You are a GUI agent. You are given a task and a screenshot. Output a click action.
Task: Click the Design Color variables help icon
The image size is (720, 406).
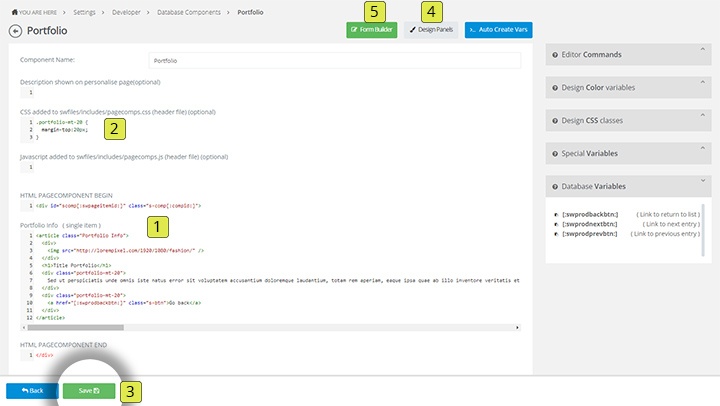click(x=555, y=88)
